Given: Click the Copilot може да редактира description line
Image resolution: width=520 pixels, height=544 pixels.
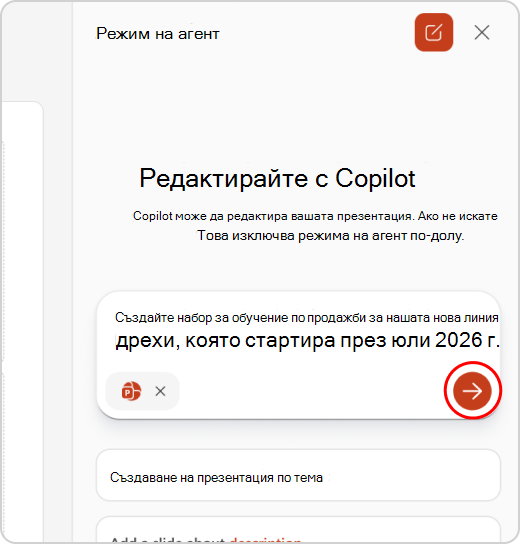Looking at the screenshot, I should coord(315,216).
